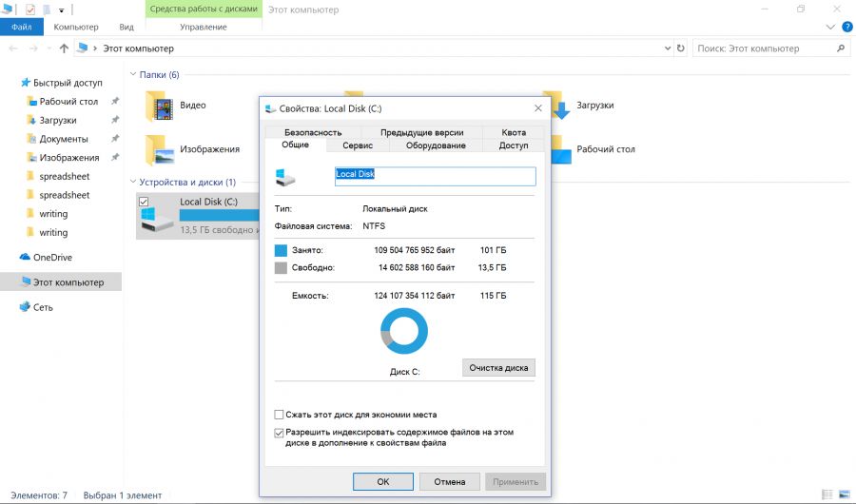
Task: Click the Properties icon in quick access toolbar
Action: pos(30,10)
